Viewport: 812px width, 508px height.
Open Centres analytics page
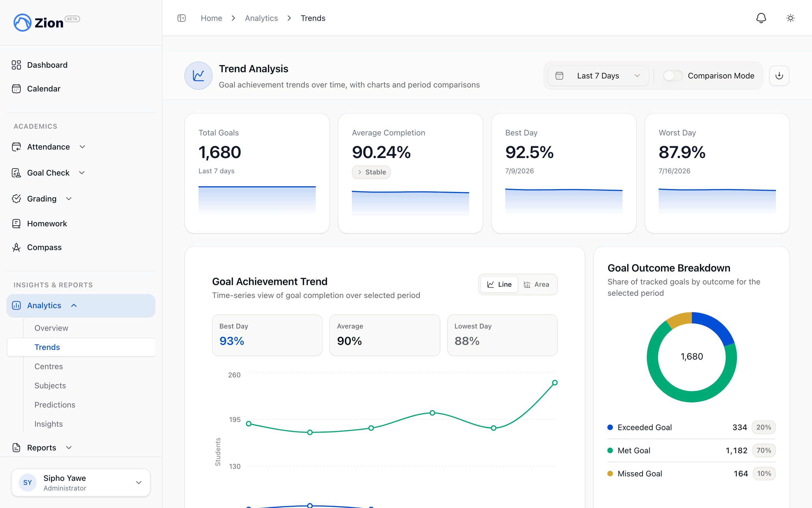click(49, 366)
